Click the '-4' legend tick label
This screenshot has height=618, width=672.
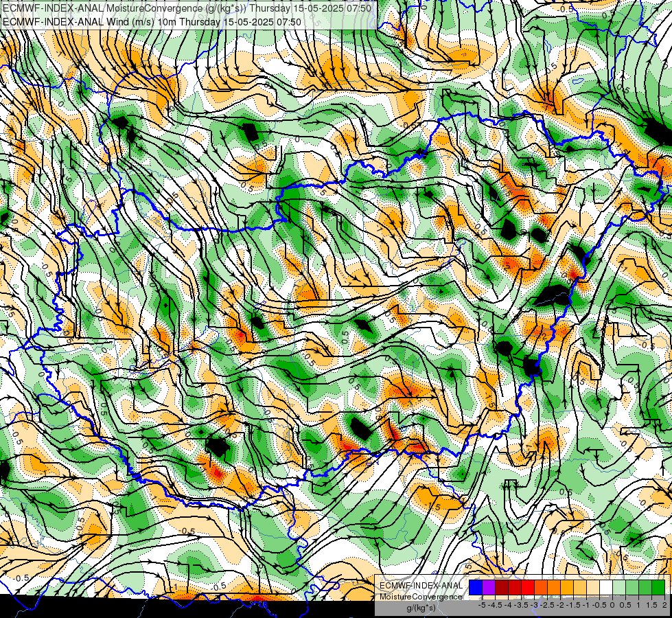pyautogui.click(x=508, y=605)
